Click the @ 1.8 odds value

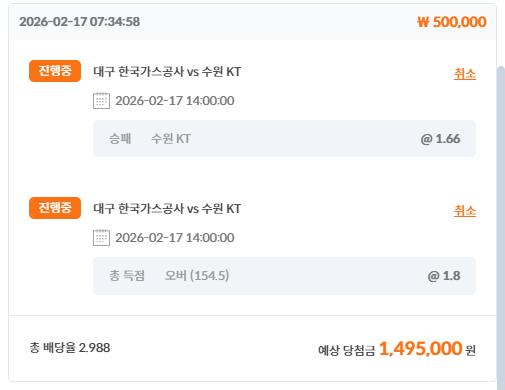(444, 276)
